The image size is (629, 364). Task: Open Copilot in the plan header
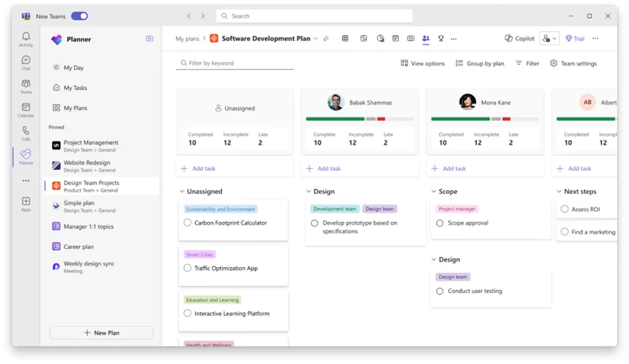click(x=519, y=38)
